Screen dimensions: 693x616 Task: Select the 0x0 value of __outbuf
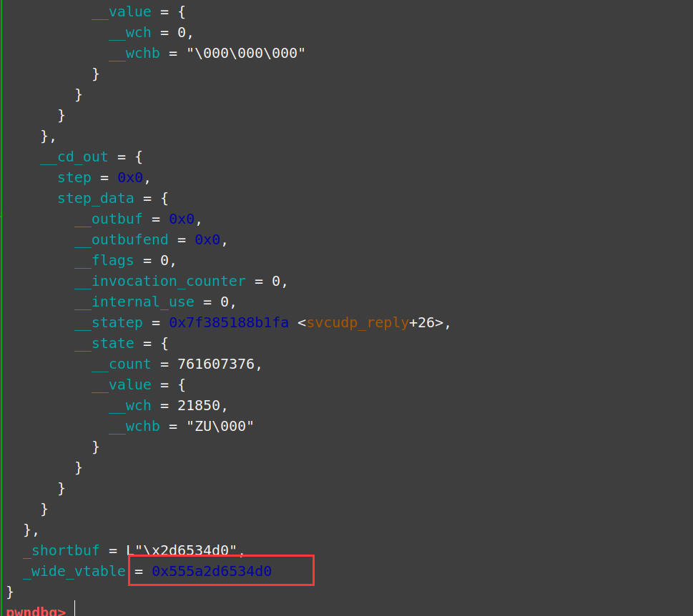tap(182, 219)
